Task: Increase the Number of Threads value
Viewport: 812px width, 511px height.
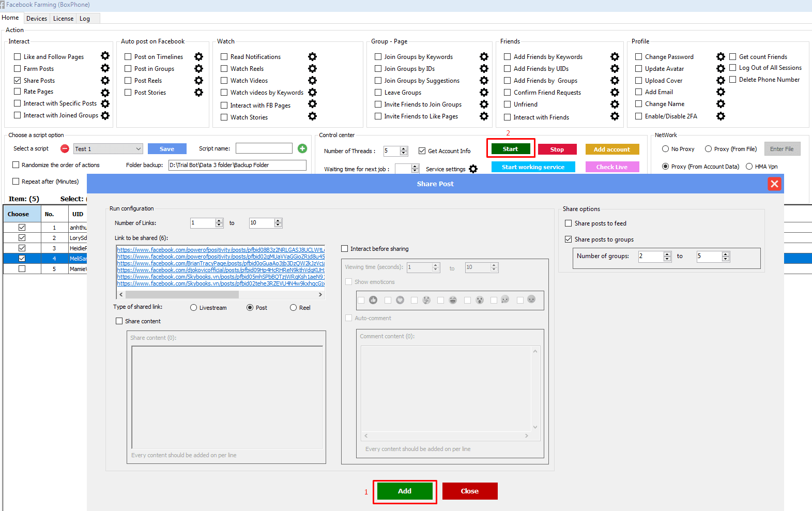Action: [404, 148]
